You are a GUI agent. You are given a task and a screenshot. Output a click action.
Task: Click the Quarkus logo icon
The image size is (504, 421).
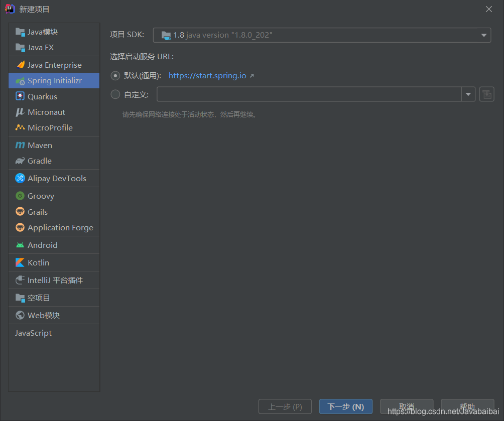point(20,96)
